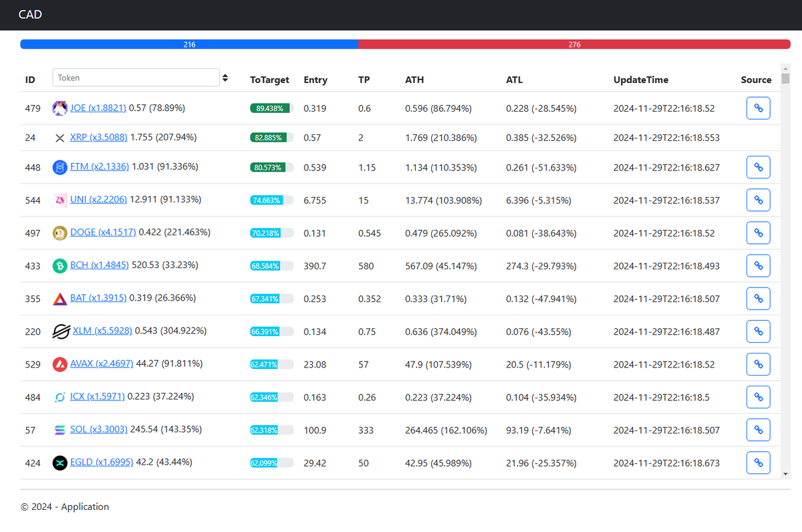Open the SOL (x3.3003) link
Viewport: 802px width, 532px height.
[x=99, y=429]
